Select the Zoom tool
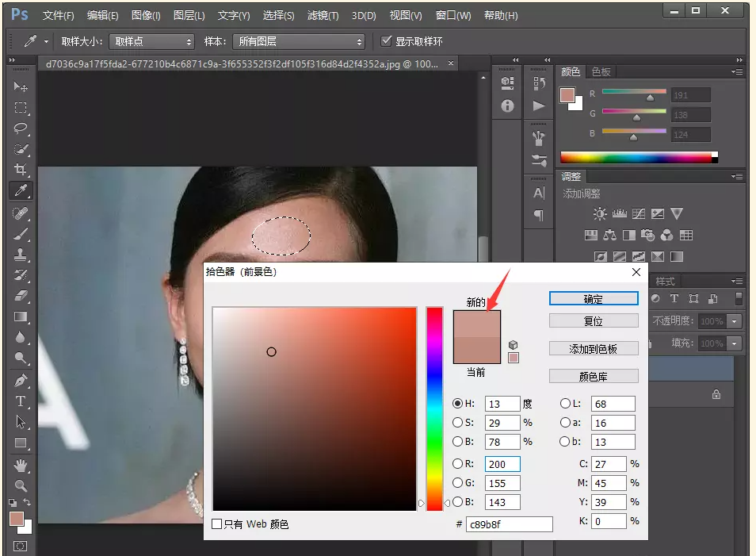This screenshot has height=556, width=756. [21, 485]
